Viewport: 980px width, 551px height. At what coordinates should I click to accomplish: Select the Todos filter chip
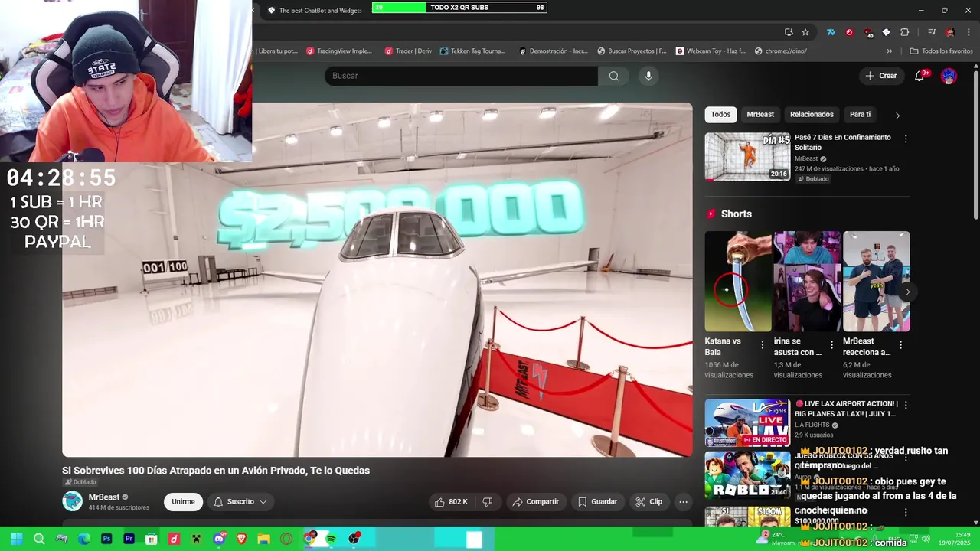pyautogui.click(x=720, y=115)
